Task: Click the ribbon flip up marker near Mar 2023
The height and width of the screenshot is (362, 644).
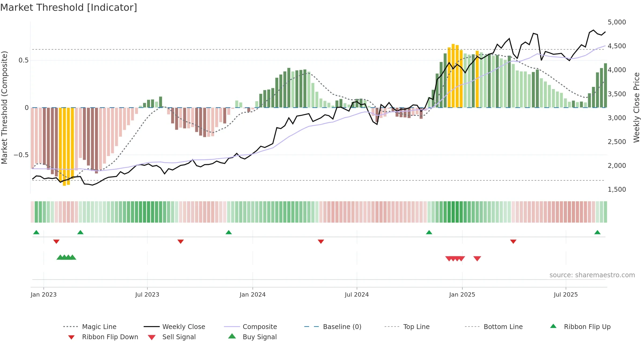Action: click(x=80, y=232)
